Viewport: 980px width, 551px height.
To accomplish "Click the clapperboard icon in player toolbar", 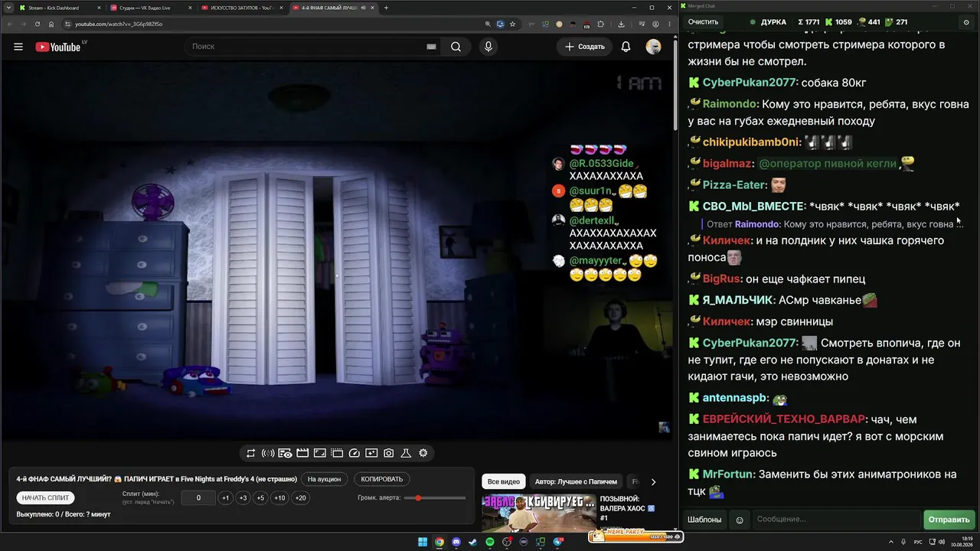I will 302,453.
